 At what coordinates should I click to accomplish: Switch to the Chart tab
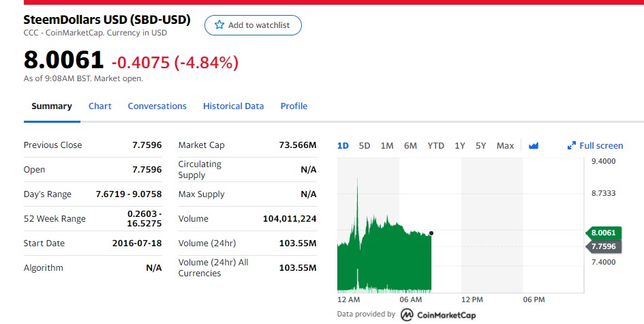[99, 106]
